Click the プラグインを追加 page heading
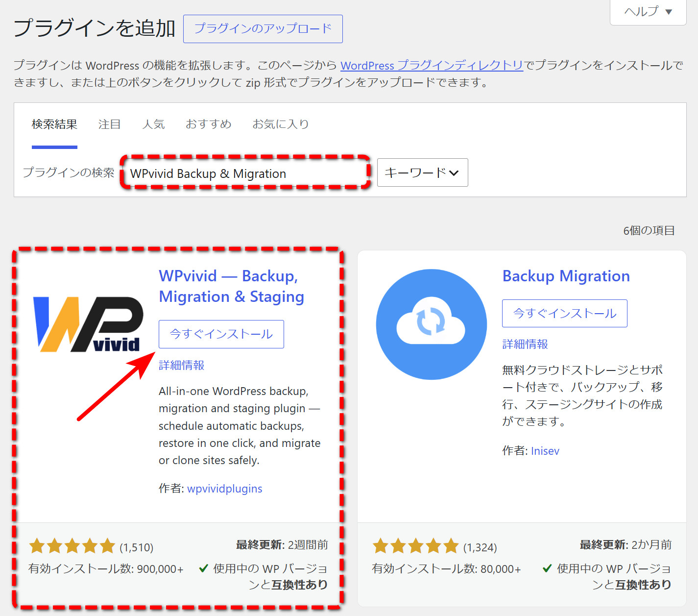 point(95,28)
